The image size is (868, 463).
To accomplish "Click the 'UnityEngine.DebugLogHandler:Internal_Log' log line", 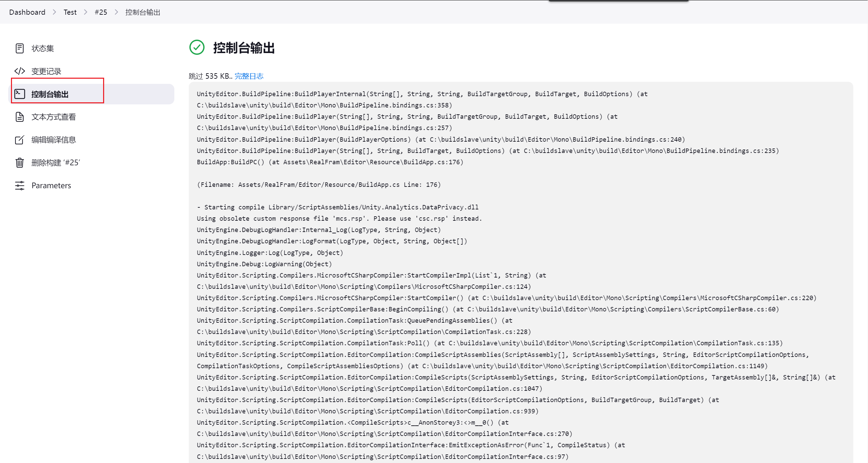I will coord(319,230).
